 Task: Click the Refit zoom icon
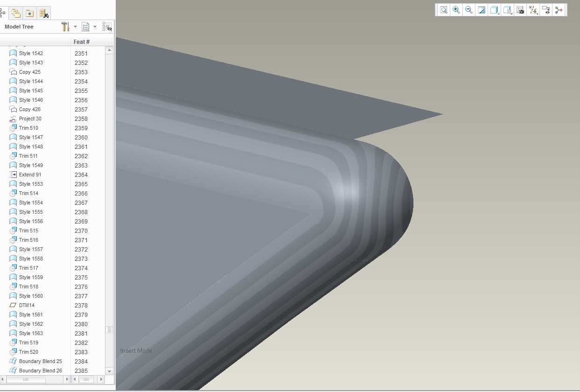(443, 10)
